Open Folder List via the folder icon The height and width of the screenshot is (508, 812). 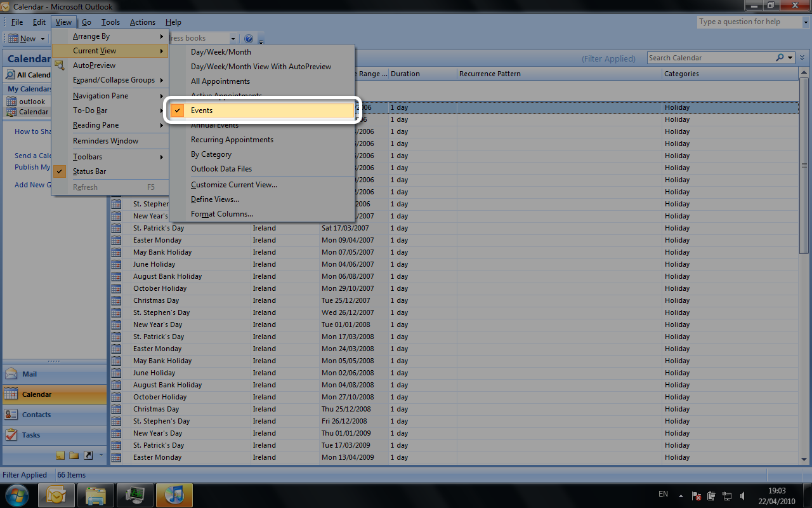tap(74, 455)
